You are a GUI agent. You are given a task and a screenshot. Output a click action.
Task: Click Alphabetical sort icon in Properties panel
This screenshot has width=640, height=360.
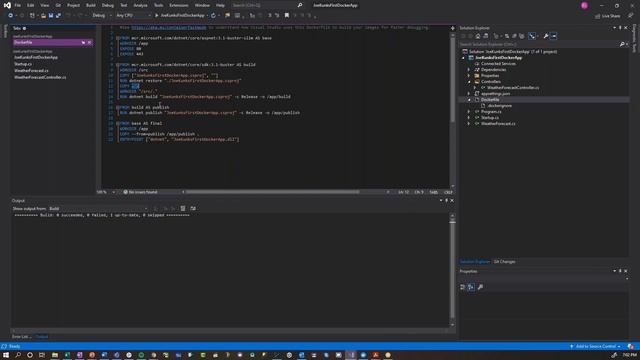[x=471, y=287]
